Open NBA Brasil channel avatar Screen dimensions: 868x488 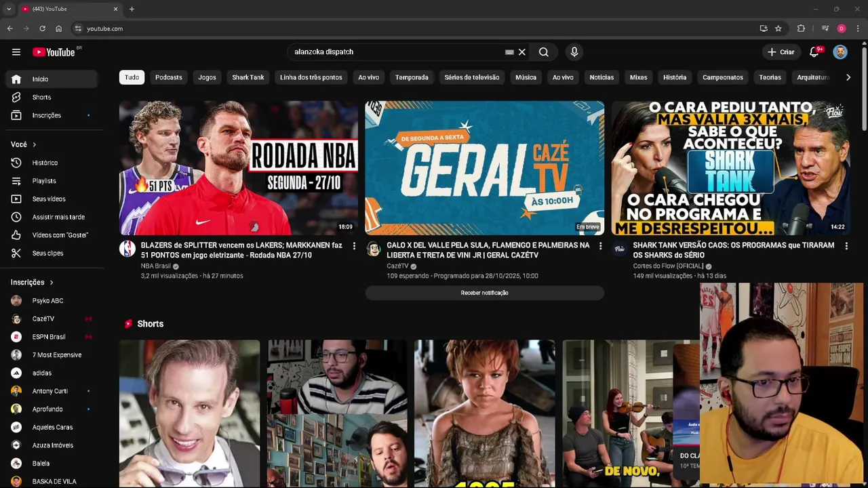127,249
